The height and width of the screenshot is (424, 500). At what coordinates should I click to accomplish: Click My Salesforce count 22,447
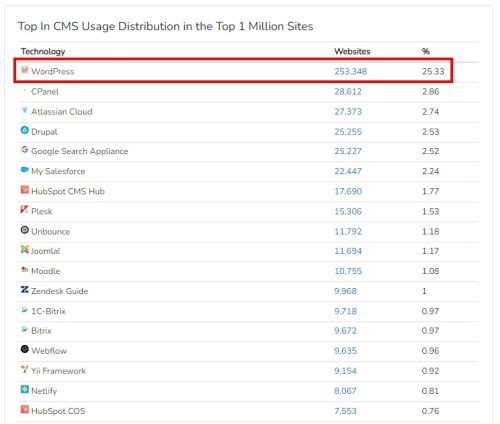point(348,171)
